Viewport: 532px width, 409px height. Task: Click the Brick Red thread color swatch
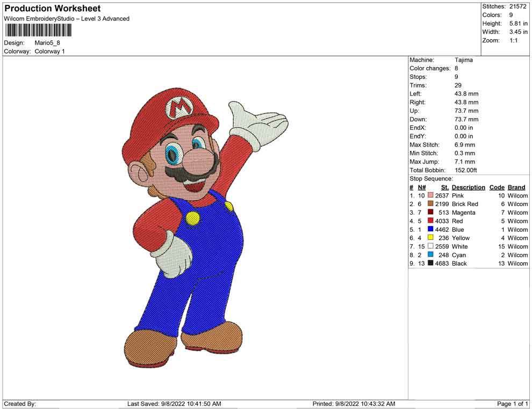(430, 203)
